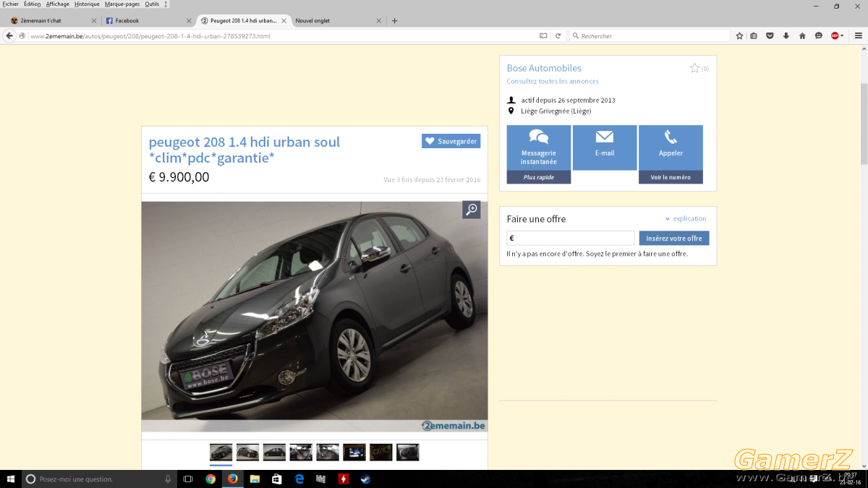
Task: Click Cortana's 'Posez-moi une question' box
Action: point(98,479)
